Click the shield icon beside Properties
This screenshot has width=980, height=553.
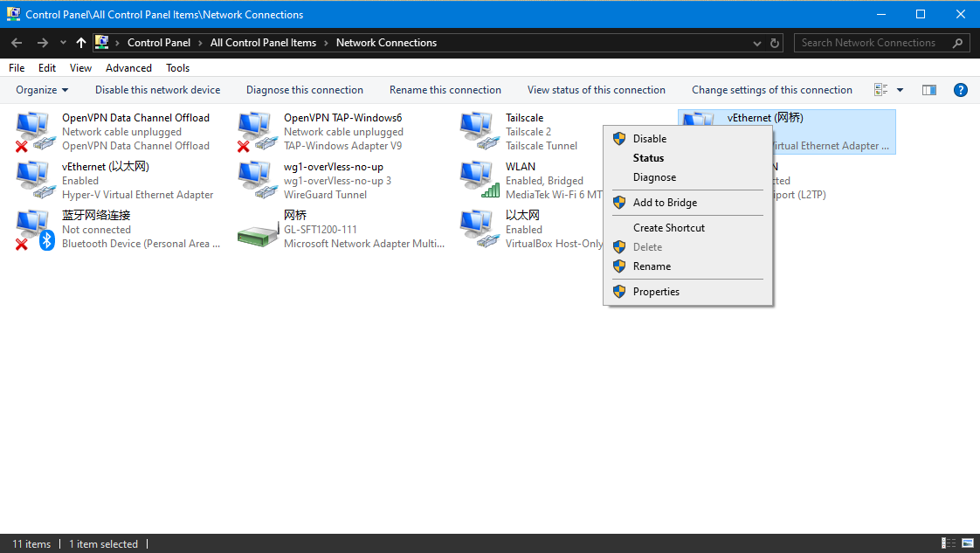[619, 291]
